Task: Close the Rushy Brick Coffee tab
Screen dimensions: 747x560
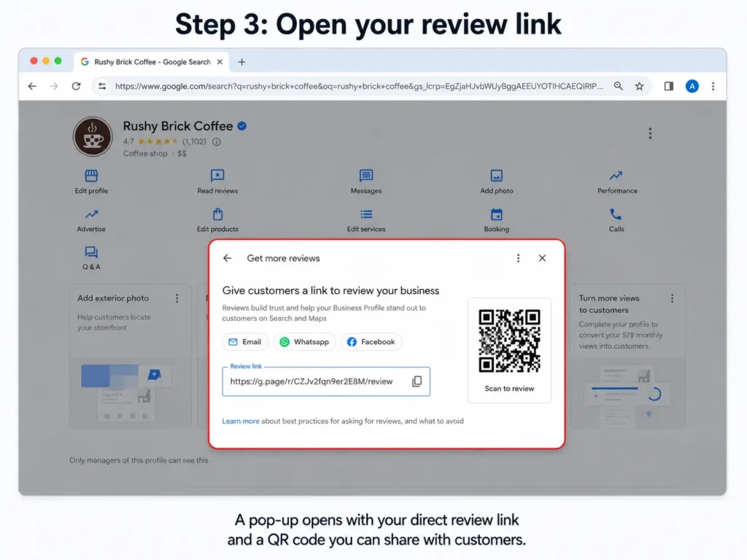Action: (220, 62)
